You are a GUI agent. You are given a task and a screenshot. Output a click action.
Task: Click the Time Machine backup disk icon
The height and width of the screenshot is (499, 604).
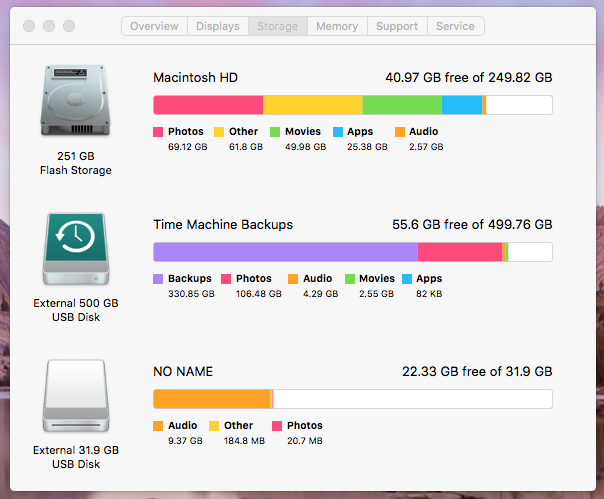coord(76,249)
